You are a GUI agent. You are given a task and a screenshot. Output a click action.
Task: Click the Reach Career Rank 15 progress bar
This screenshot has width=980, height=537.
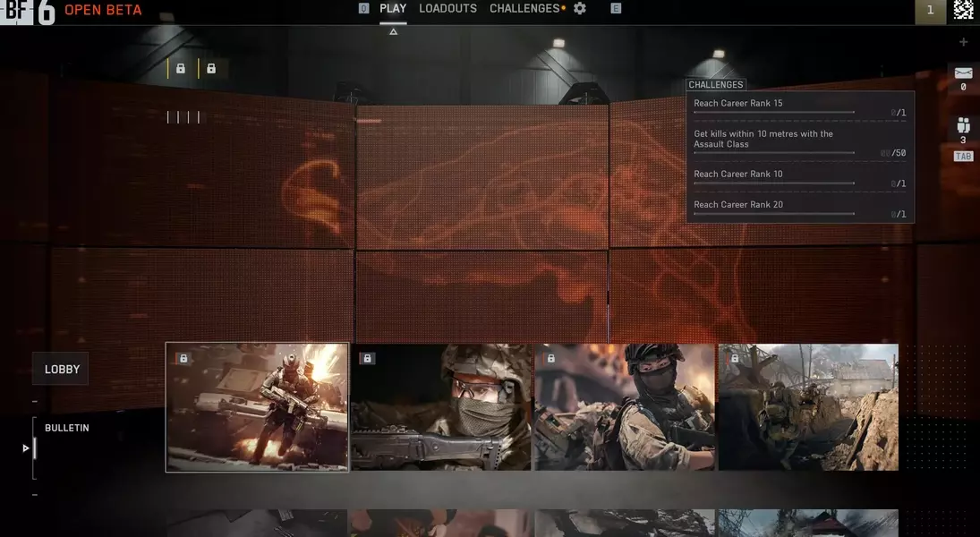point(774,113)
